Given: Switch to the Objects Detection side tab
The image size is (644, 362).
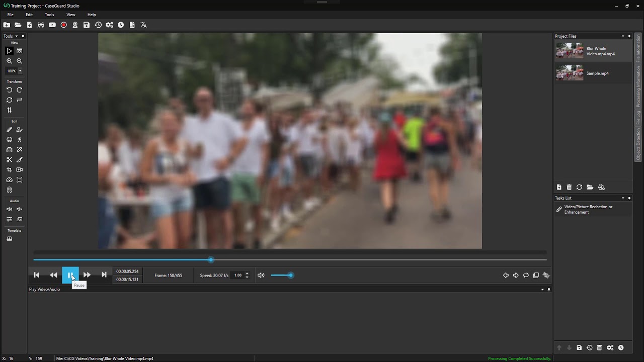Looking at the screenshot, I should 638,144.
